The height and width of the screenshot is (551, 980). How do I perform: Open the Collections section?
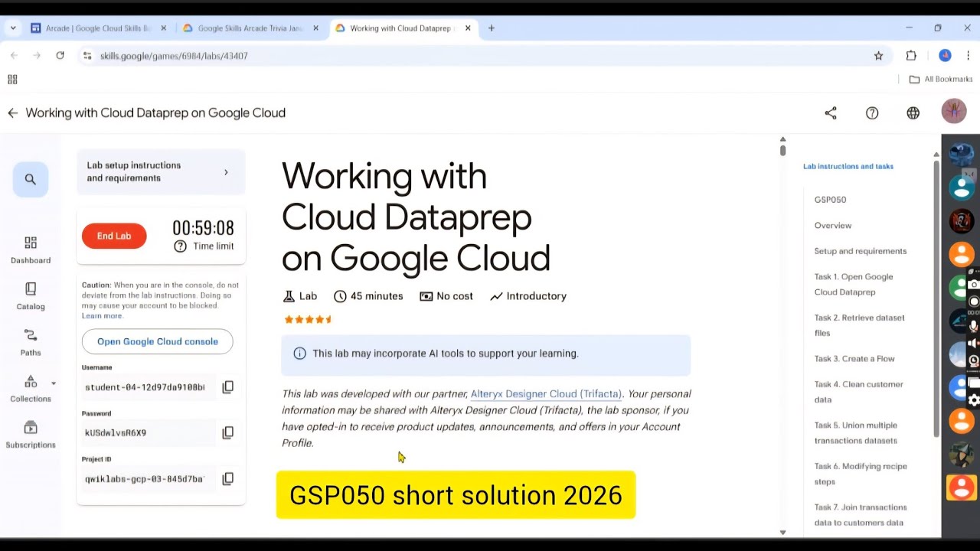click(31, 389)
